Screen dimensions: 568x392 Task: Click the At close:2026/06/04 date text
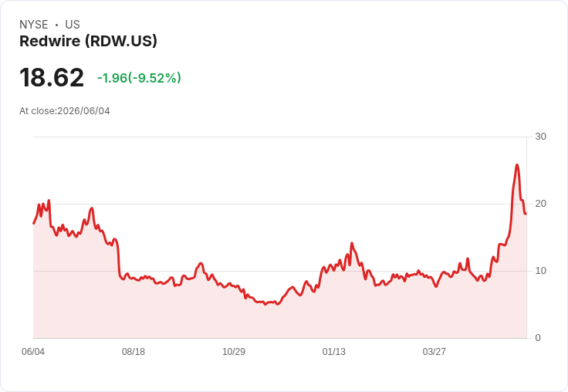tap(65, 111)
